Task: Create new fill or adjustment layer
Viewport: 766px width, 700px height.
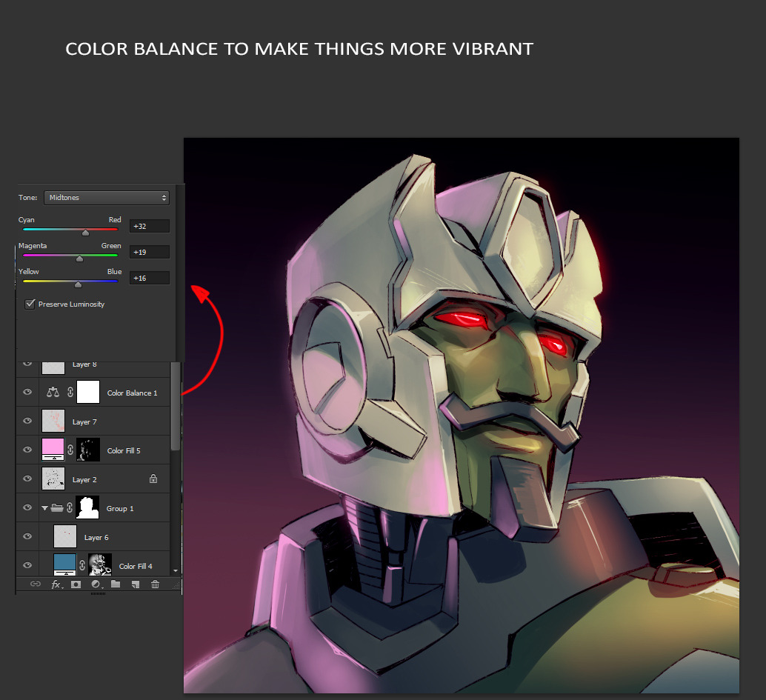Action: [96, 584]
